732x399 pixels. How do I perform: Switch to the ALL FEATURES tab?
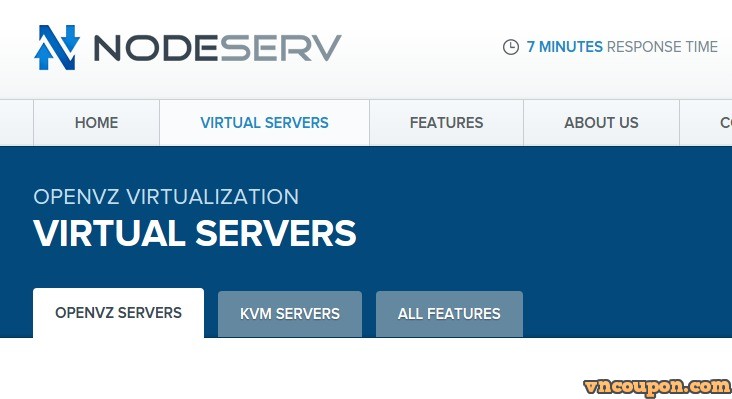point(449,314)
